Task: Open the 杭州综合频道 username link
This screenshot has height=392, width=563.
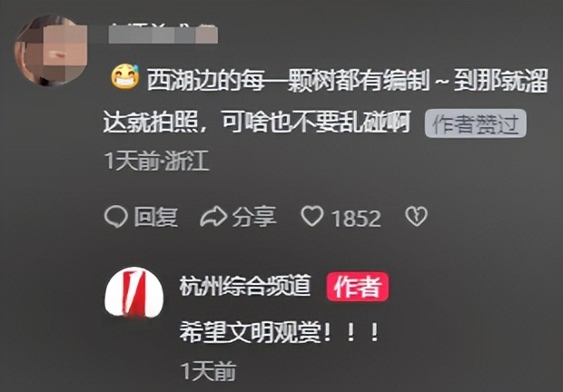Action: 245,286
